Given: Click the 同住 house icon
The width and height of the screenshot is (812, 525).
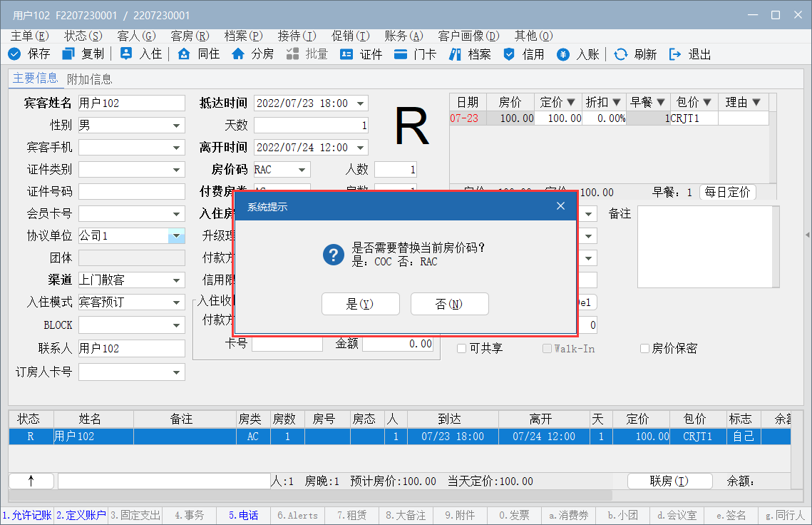Looking at the screenshot, I should pyautogui.click(x=184, y=54).
